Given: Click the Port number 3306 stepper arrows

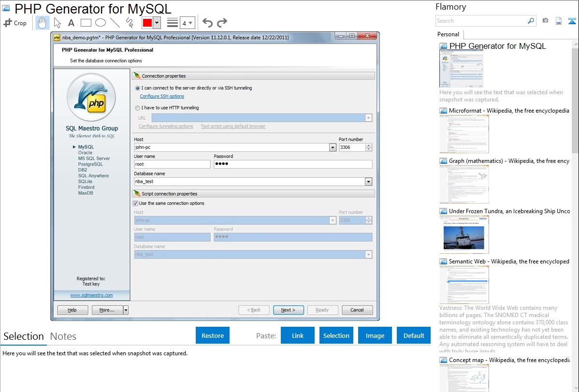Looking at the screenshot, I should (x=369, y=147).
